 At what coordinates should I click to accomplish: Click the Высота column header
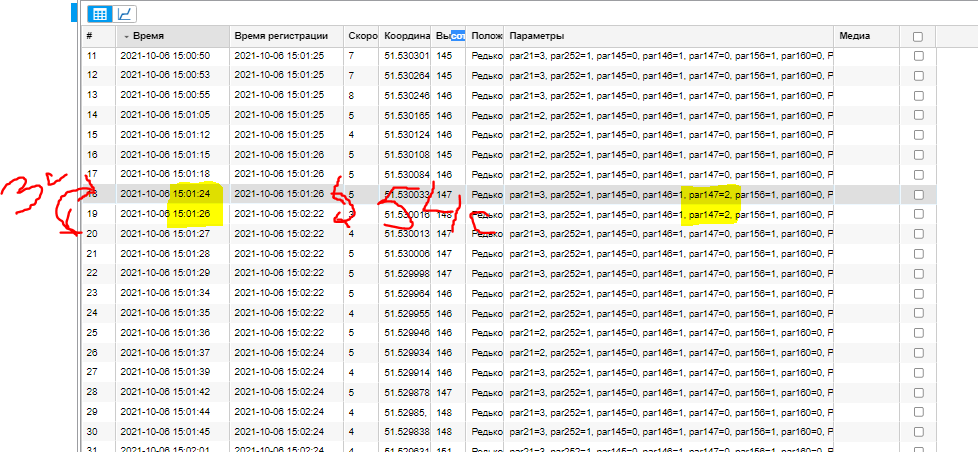pos(451,36)
